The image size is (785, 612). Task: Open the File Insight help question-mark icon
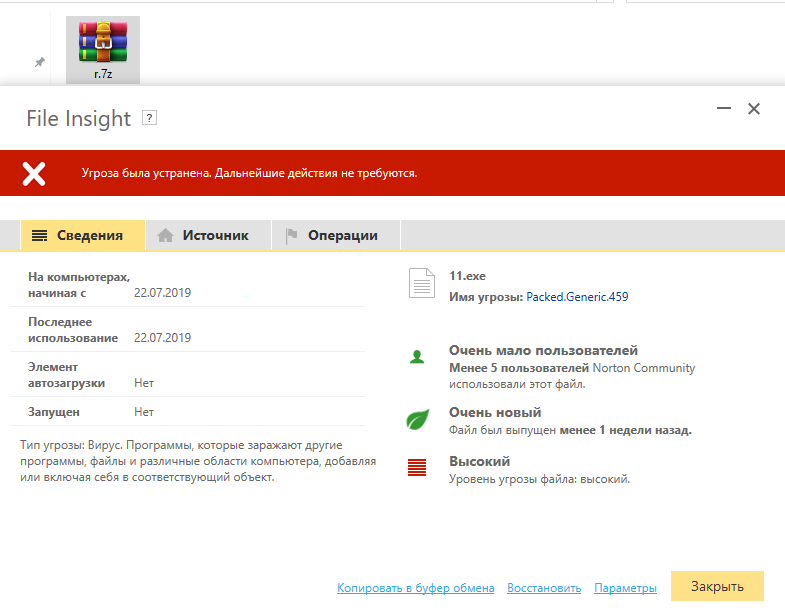point(149,118)
